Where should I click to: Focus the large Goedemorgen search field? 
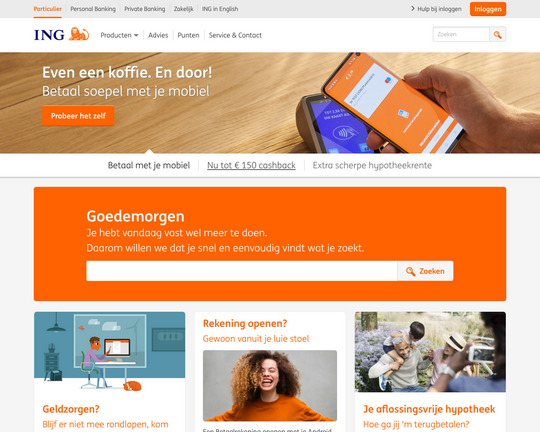tap(242, 271)
